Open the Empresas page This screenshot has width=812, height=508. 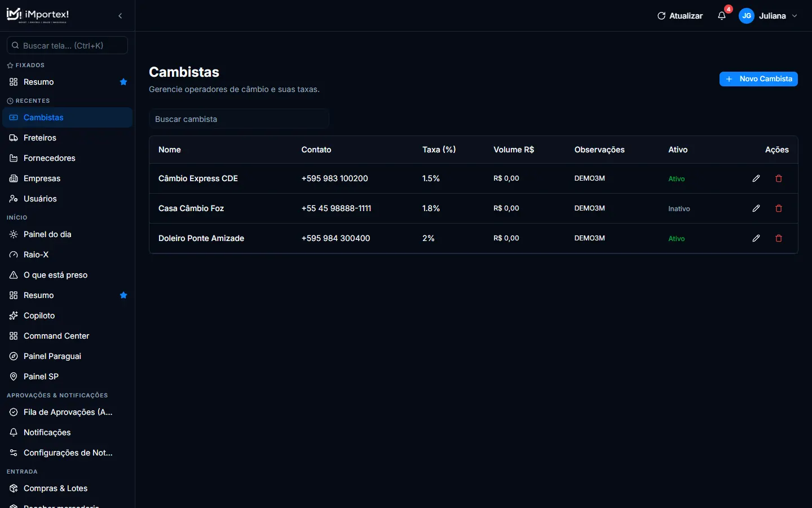68,178
